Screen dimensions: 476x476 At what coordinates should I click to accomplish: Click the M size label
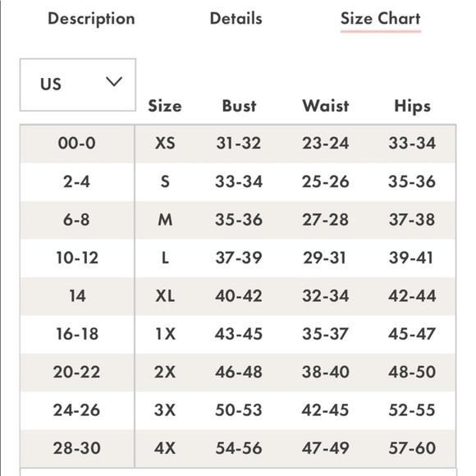(165, 219)
